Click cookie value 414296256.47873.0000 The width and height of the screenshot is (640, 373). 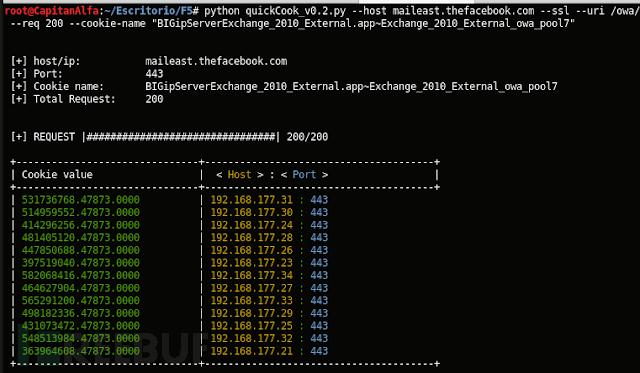(80, 225)
